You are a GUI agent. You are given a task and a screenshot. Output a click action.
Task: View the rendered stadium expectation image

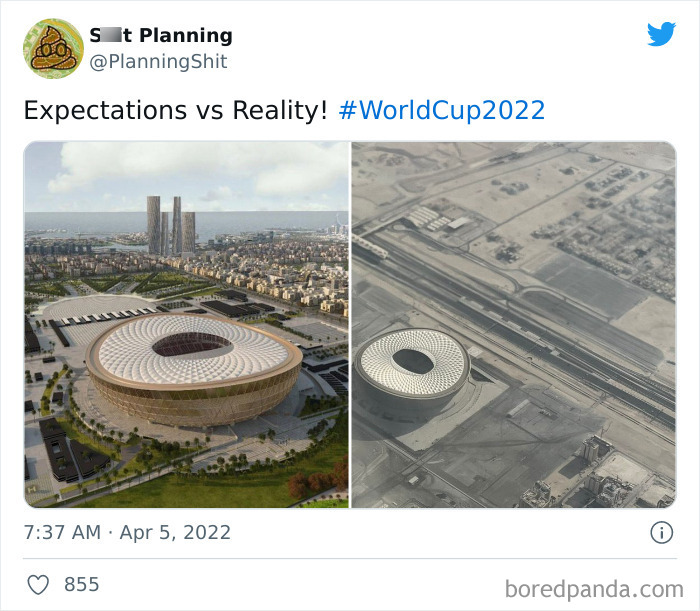pos(186,324)
